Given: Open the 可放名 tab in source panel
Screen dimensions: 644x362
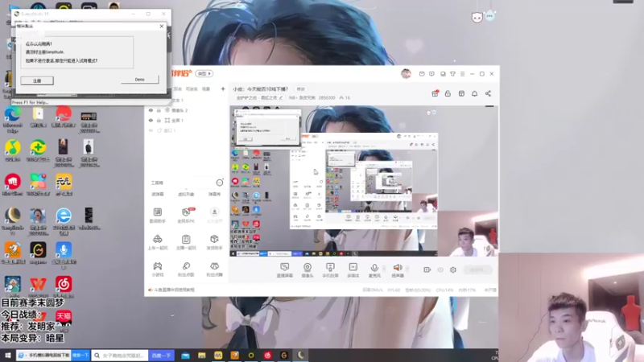Looking at the screenshot, I should click(x=192, y=88).
